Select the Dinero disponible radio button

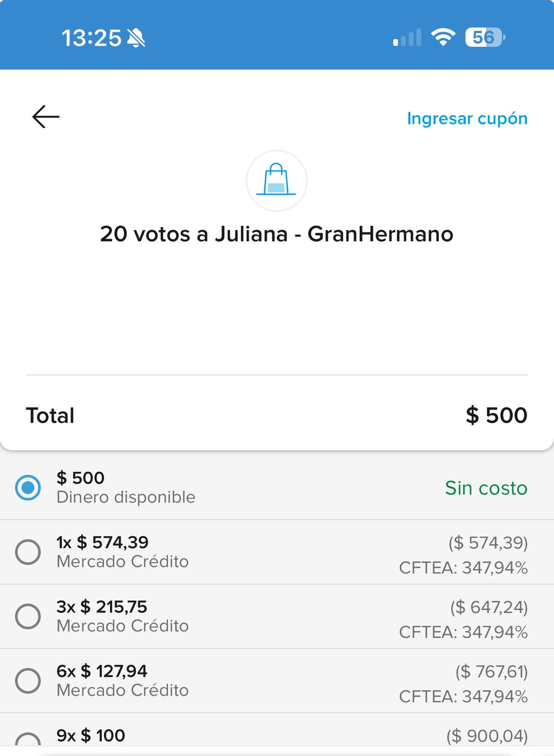(28, 487)
